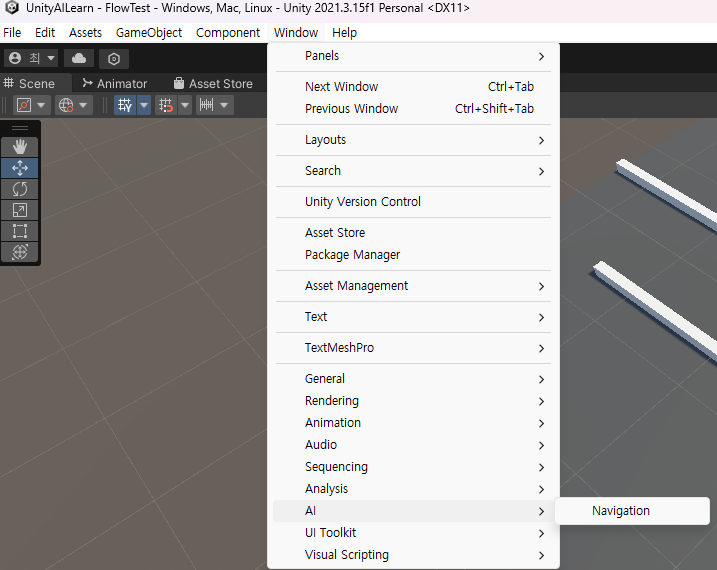Open the File menu
The height and width of the screenshot is (570, 717).
tap(12, 33)
